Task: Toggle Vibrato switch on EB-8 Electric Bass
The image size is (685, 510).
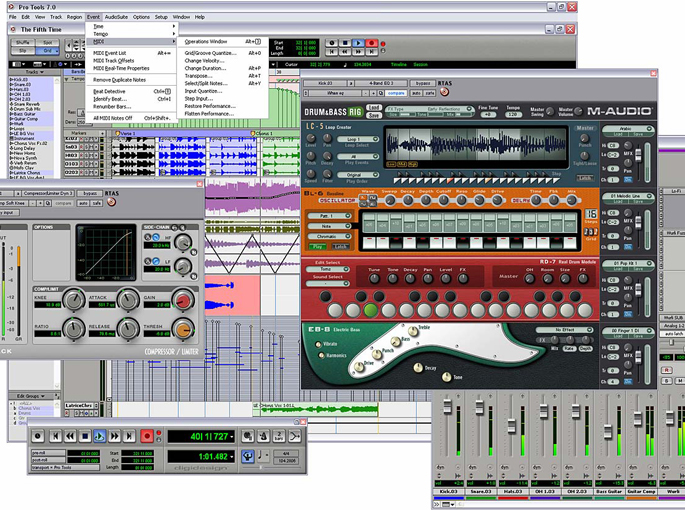Action: coord(318,344)
